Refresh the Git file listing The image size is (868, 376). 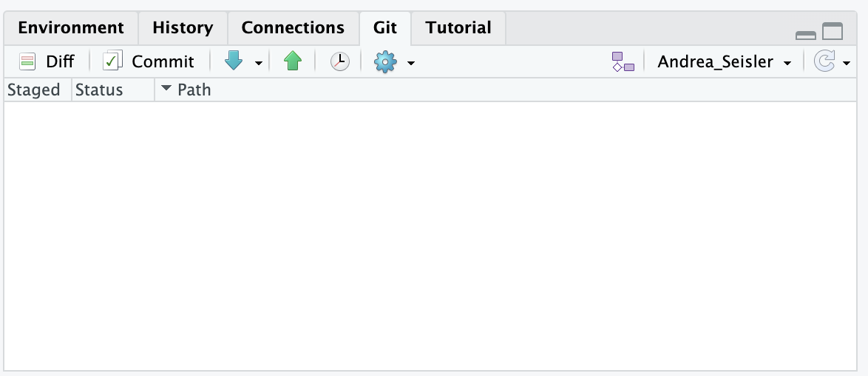click(x=824, y=61)
